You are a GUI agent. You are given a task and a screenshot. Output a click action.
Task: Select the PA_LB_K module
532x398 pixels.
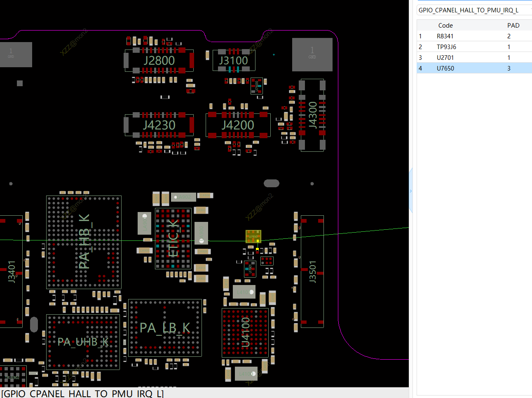165,328
